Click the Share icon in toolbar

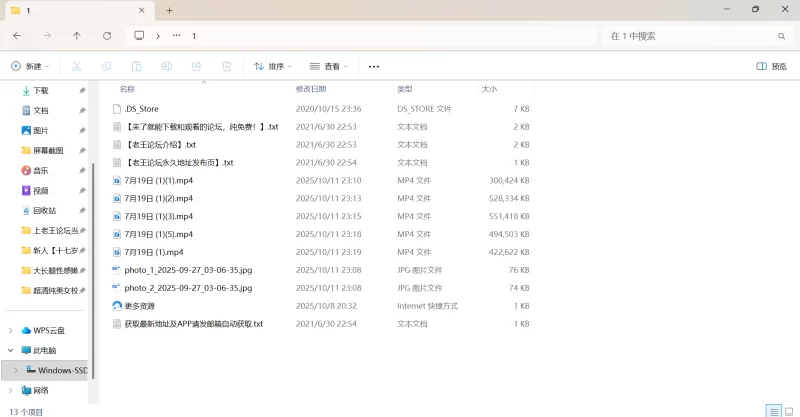[197, 66]
